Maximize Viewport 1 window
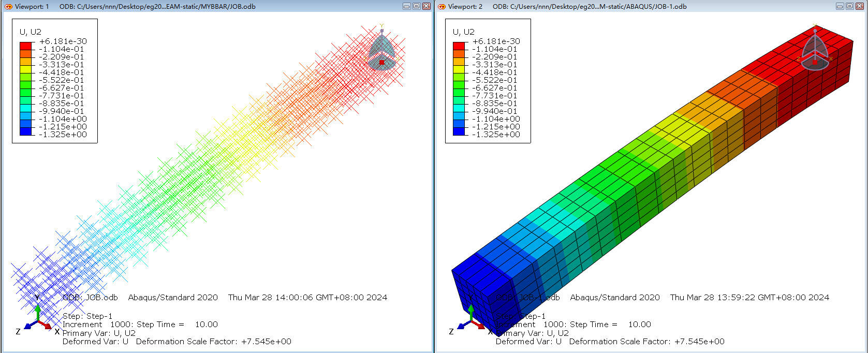Screen dimensions: 868x353 pos(416,6)
